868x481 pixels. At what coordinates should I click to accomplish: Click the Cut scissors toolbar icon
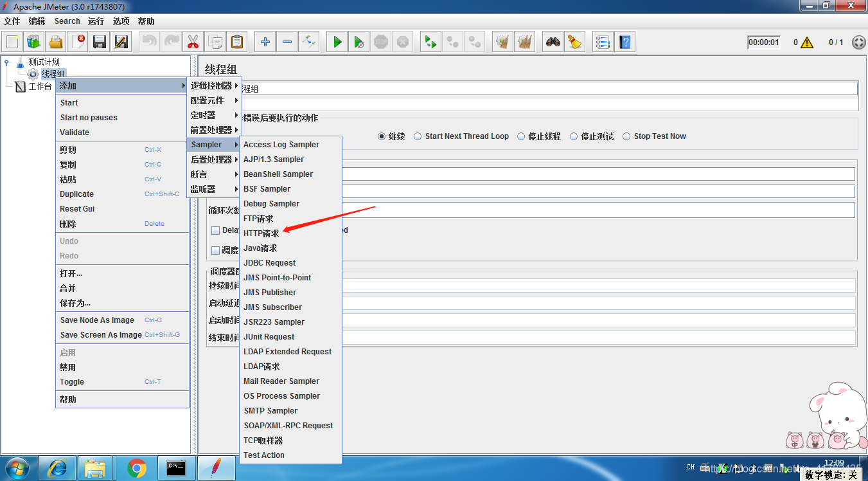193,42
